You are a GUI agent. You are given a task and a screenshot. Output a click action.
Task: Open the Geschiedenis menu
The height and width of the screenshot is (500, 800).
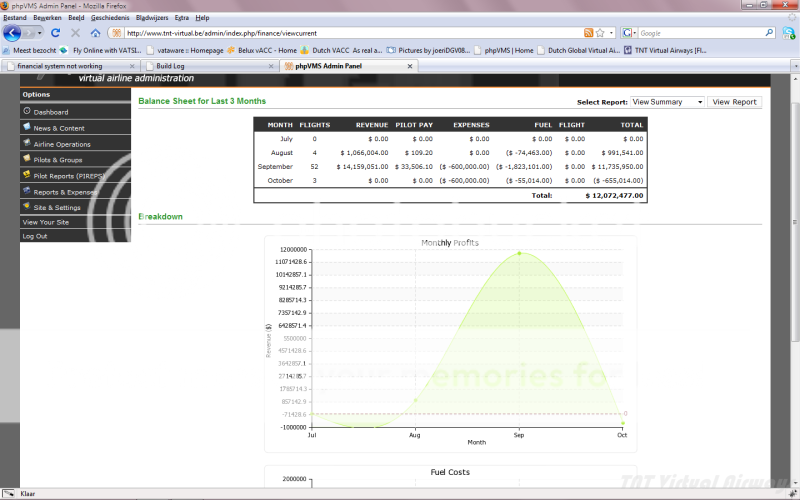click(x=109, y=18)
